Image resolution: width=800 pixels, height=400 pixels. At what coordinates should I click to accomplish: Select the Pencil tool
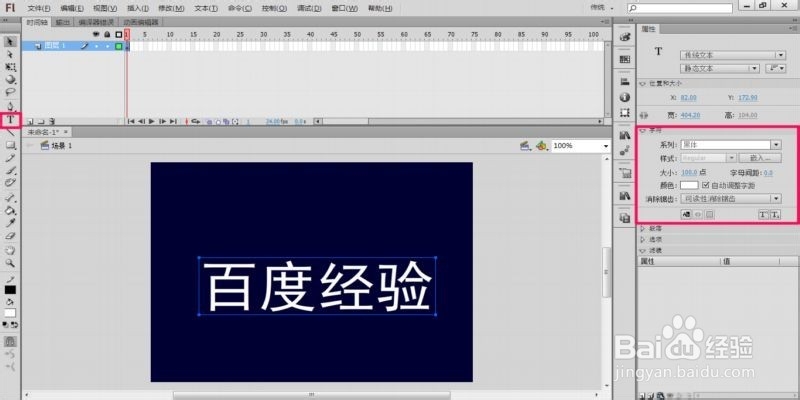10,158
